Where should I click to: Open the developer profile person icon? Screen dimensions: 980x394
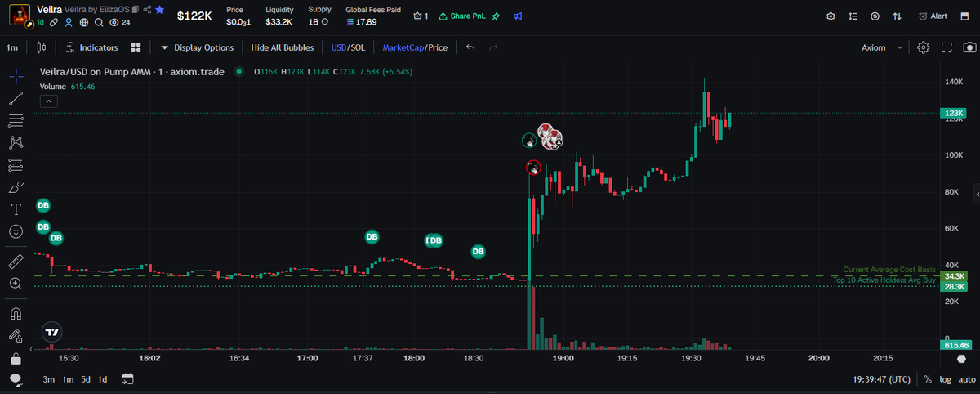tap(69, 22)
